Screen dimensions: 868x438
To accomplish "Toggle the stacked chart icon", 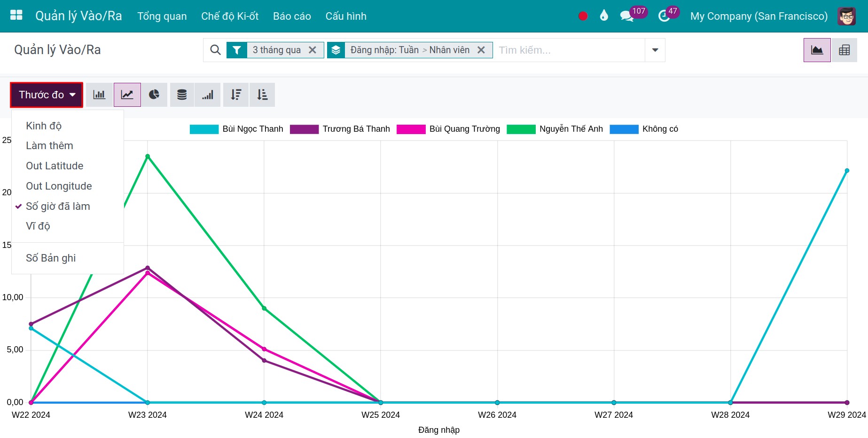I will pyautogui.click(x=182, y=95).
